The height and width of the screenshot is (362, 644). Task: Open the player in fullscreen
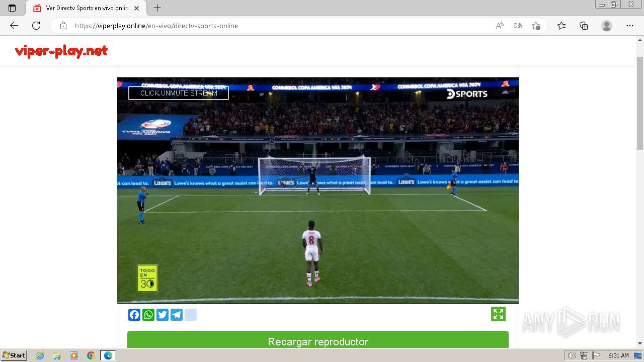(x=498, y=314)
